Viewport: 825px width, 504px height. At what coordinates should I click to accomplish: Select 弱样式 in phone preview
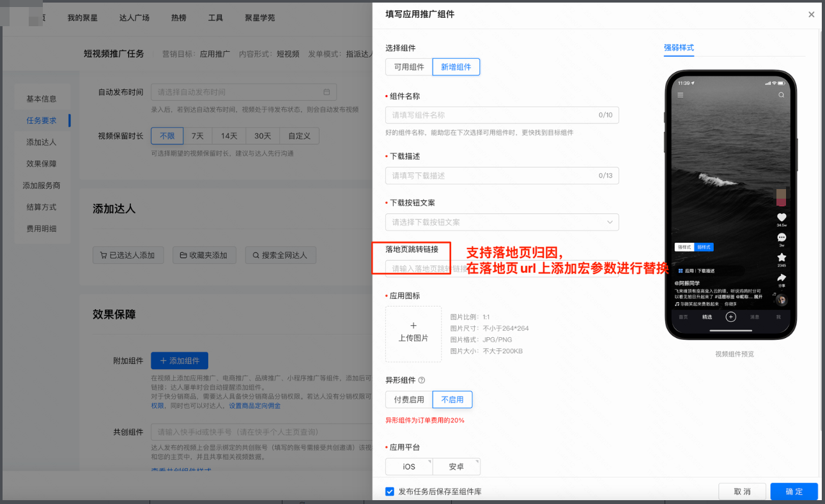[x=704, y=247]
